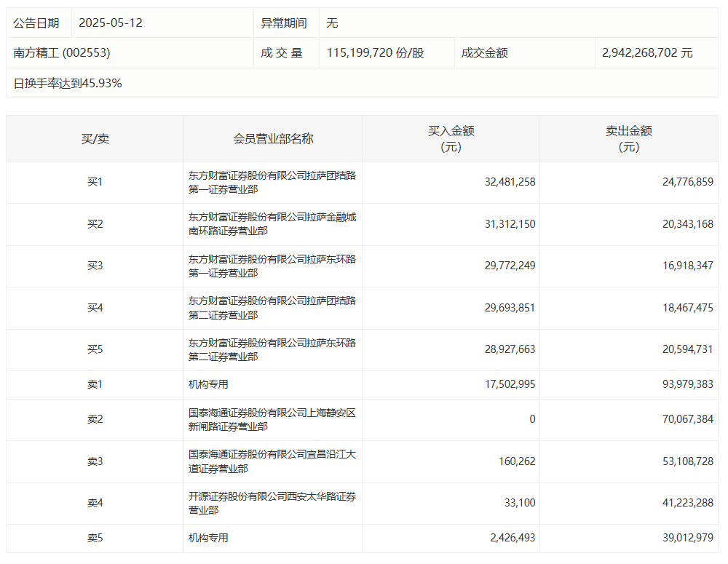The height and width of the screenshot is (564, 728).
Task: Click the 买/卖 column header
Action: [x=95, y=138]
